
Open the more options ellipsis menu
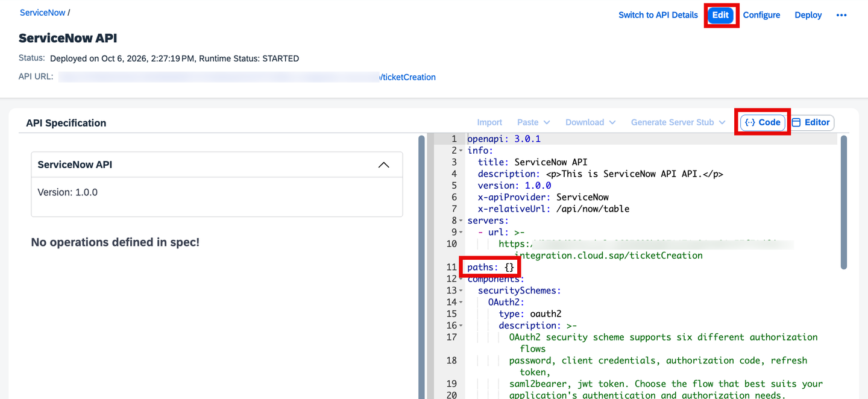[841, 15]
